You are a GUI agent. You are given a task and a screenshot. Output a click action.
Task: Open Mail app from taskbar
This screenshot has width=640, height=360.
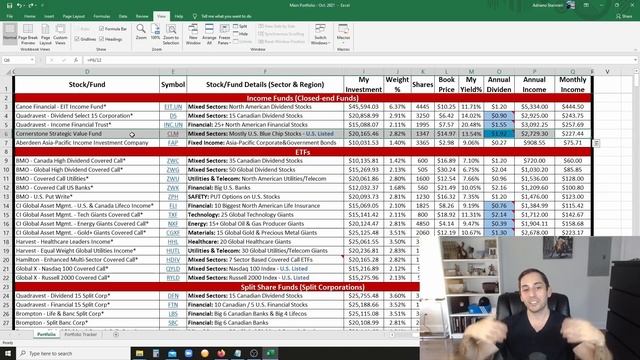[x=172, y=353]
